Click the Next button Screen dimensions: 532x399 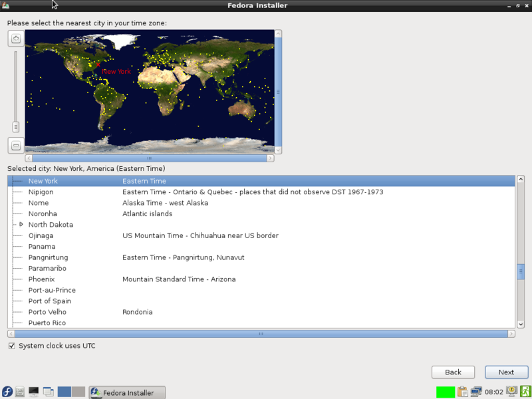506,372
